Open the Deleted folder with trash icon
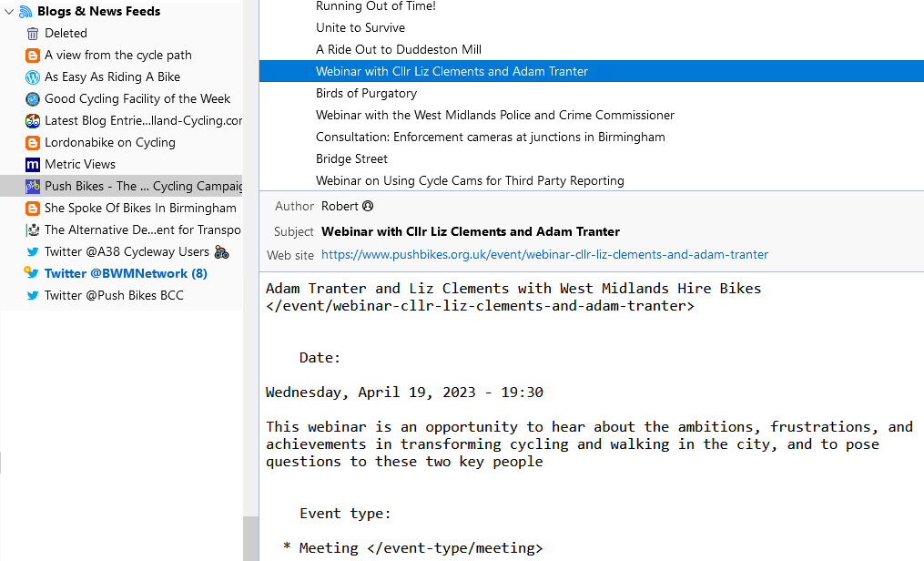This screenshot has height=561, width=924. [x=33, y=33]
